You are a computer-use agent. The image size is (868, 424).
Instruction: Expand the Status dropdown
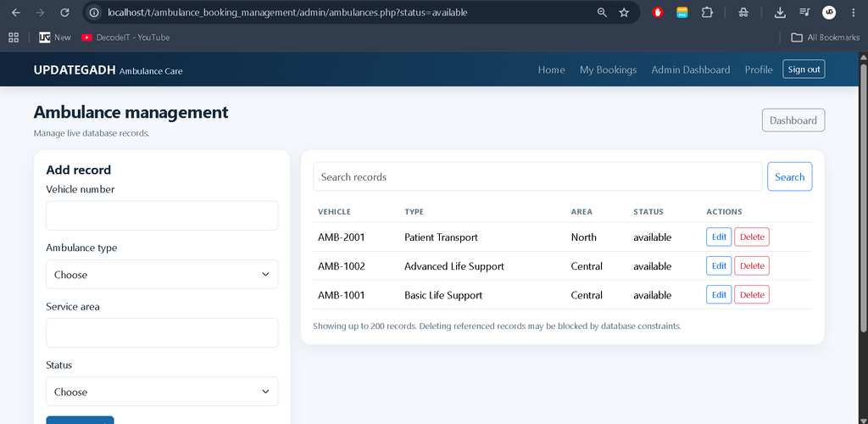coord(162,392)
